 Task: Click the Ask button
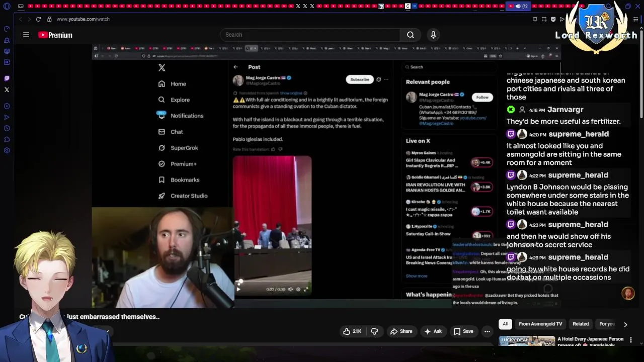433,331
